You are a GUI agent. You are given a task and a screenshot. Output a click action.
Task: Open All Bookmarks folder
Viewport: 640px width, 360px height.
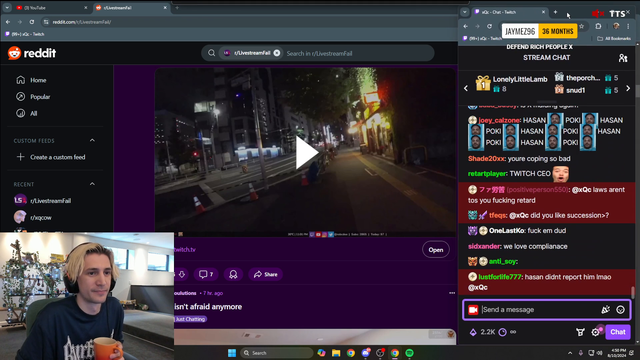point(614,39)
